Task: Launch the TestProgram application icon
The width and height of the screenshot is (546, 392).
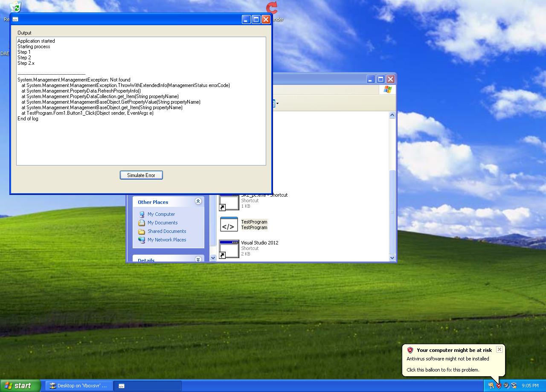Action: 229,224
